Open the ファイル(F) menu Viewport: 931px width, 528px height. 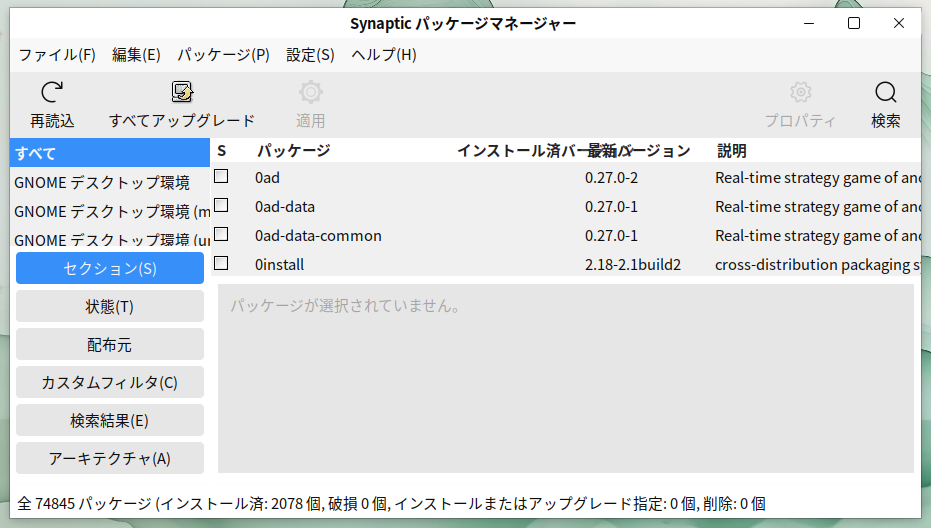[57, 55]
